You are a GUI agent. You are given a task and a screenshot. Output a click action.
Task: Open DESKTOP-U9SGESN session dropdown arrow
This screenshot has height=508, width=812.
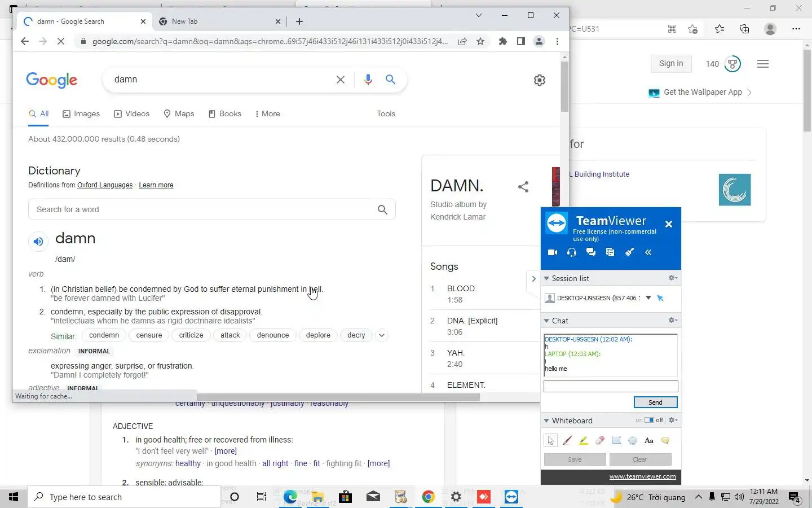click(648, 298)
